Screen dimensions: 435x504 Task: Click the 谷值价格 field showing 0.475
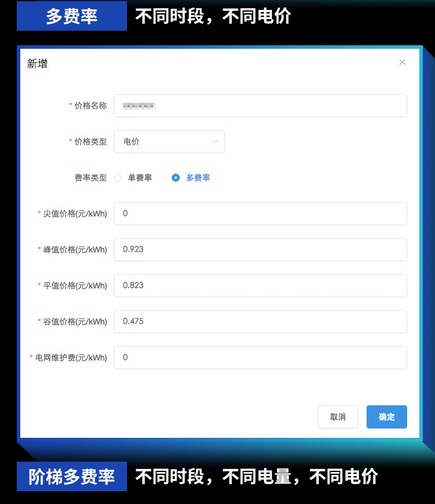click(x=260, y=322)
